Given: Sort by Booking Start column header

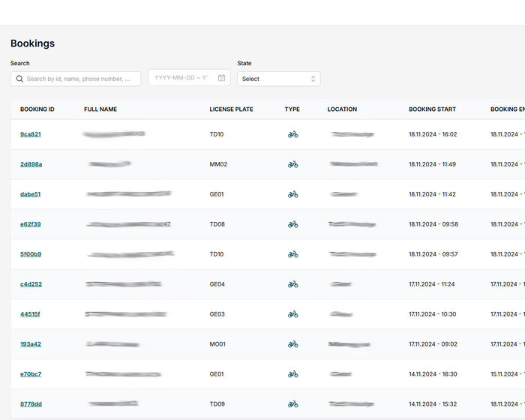Looking at the screenshot, I should [x=432, y=109].
